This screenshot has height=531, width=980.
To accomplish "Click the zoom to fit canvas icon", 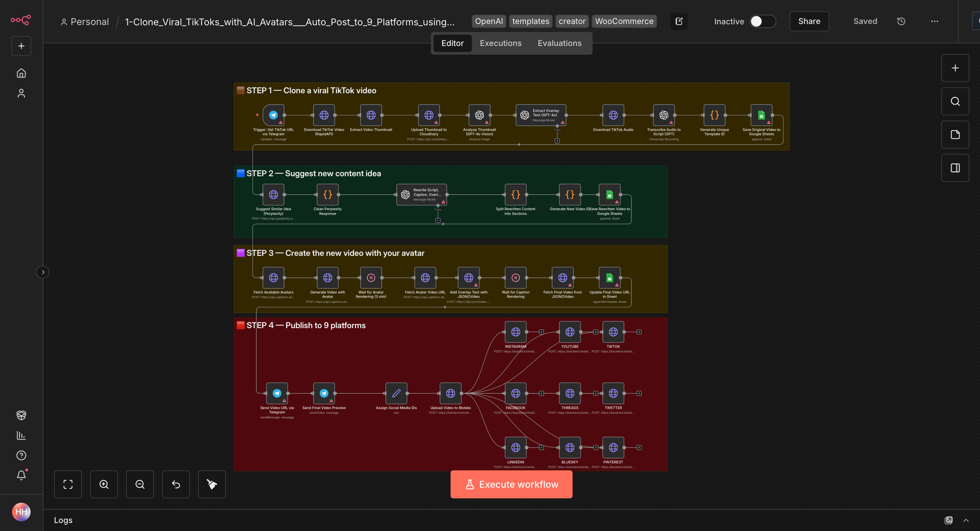I will click(x=68, y=484).
